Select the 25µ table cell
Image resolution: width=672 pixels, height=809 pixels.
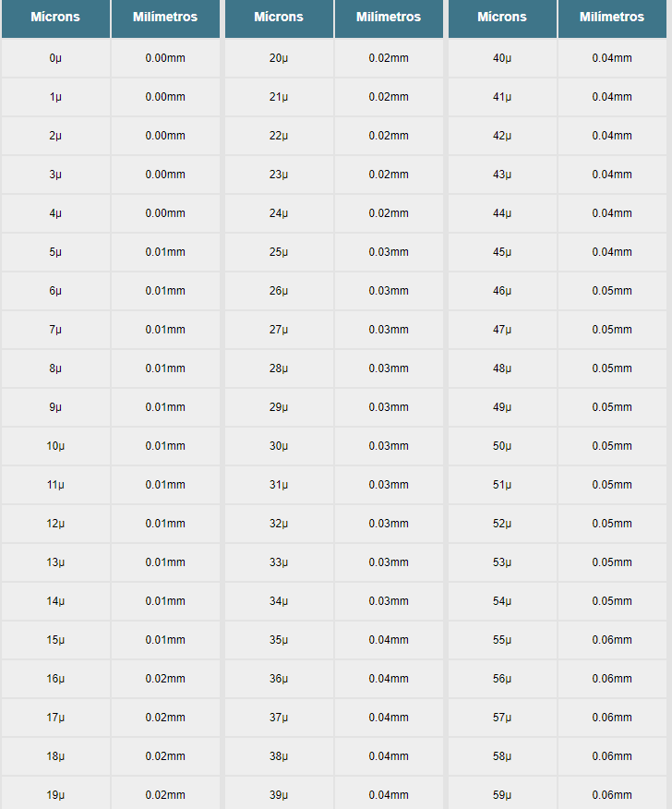click(279, 252)
